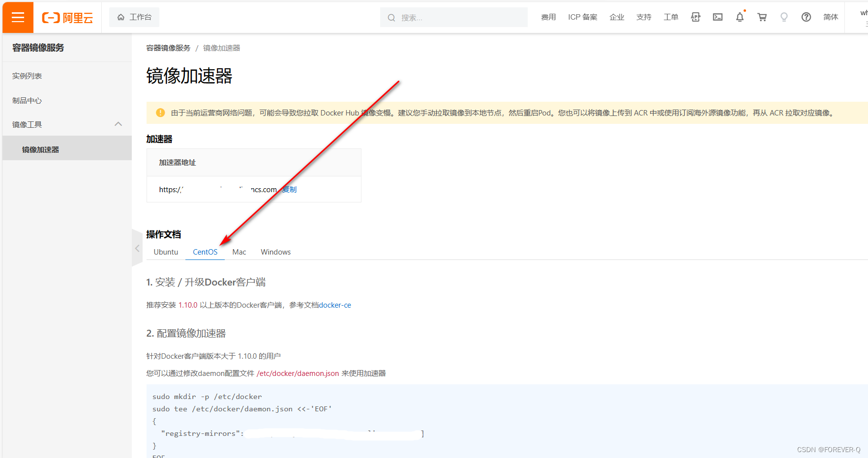
Task: Collapse the sidebar using the arrow handle
Action: click(x=137, y=248)
